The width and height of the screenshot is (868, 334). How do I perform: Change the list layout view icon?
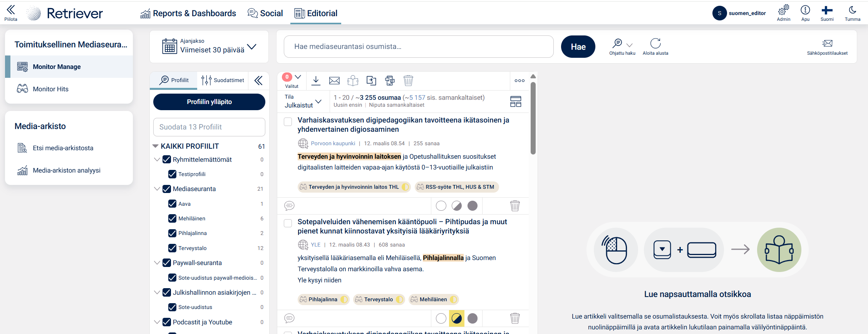(x=516, y=101)
